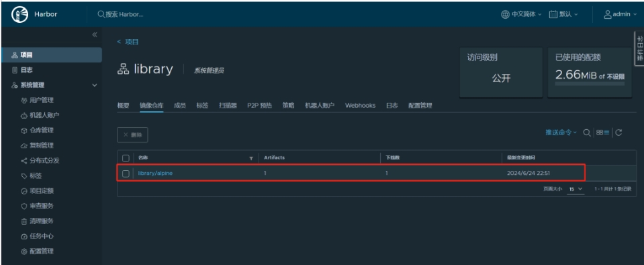Image resolution: width=644 pixels, height=265 pixels.
Task: Click the 2024/6/24 22:51 timestamp cell
Action: point(528,174)
